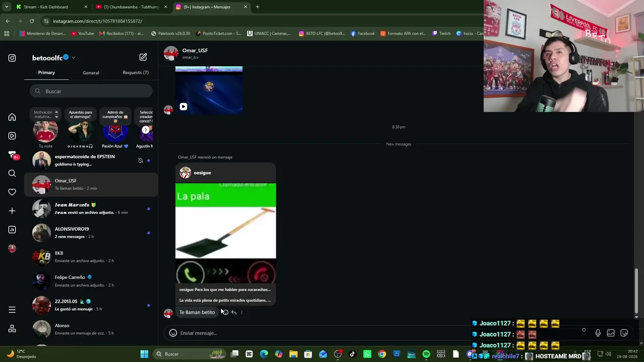Screen dimensions: 644x362
Task: Switch to the Chumbawamba YouTube browser tab
Action: pos(131,7)
